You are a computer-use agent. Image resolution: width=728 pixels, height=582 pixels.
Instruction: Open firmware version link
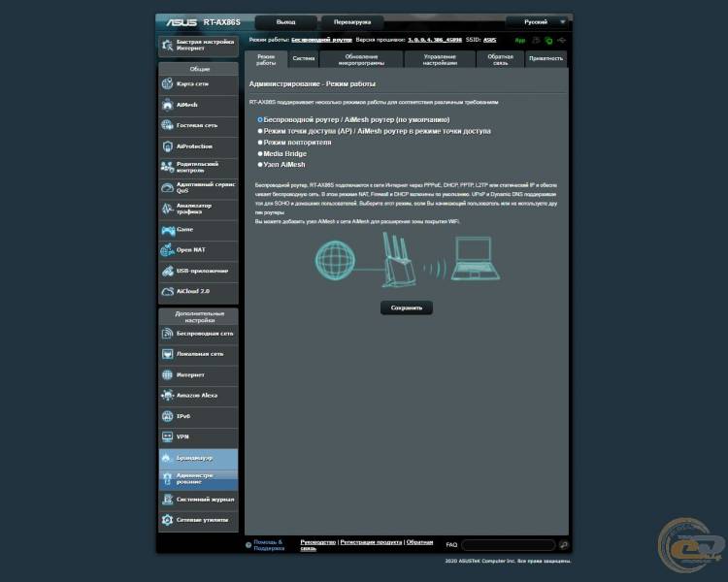point(435,40)
